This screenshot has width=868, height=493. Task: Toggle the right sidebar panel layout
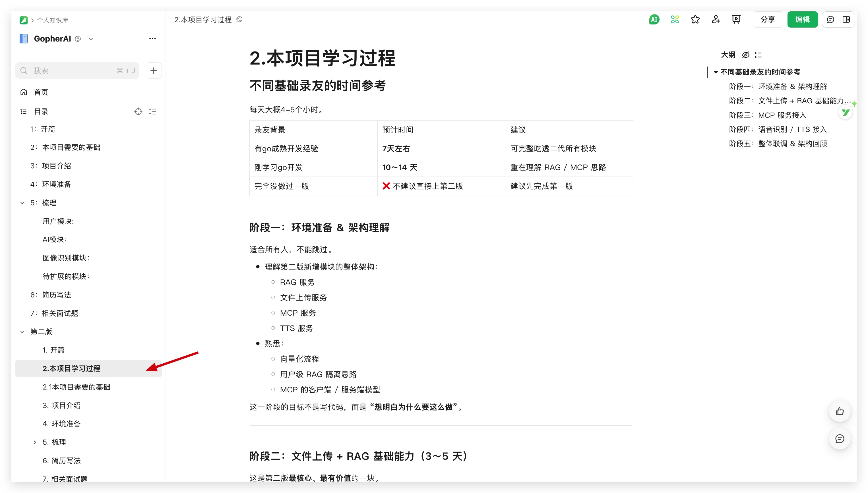(846, 20)
